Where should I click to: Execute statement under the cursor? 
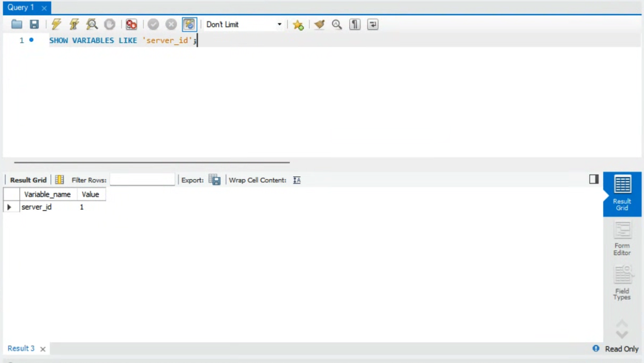75,24
